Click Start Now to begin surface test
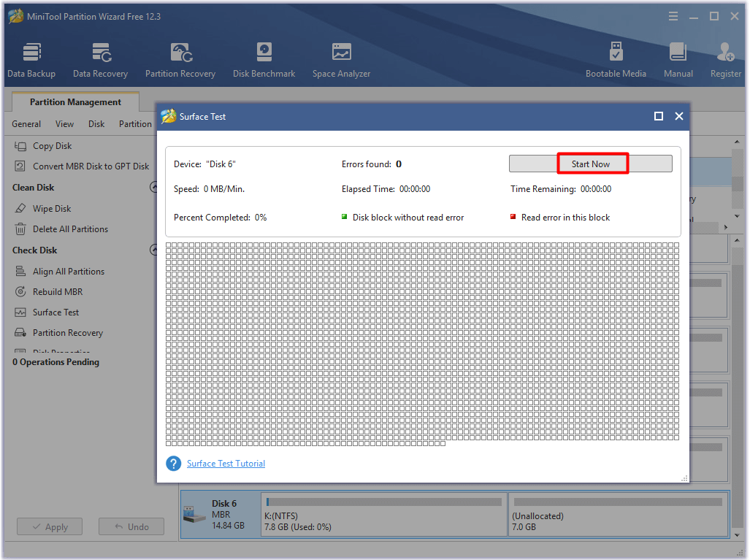Image resolution: width=750 pixels, height=560 pixels. (x=591, y=164)
